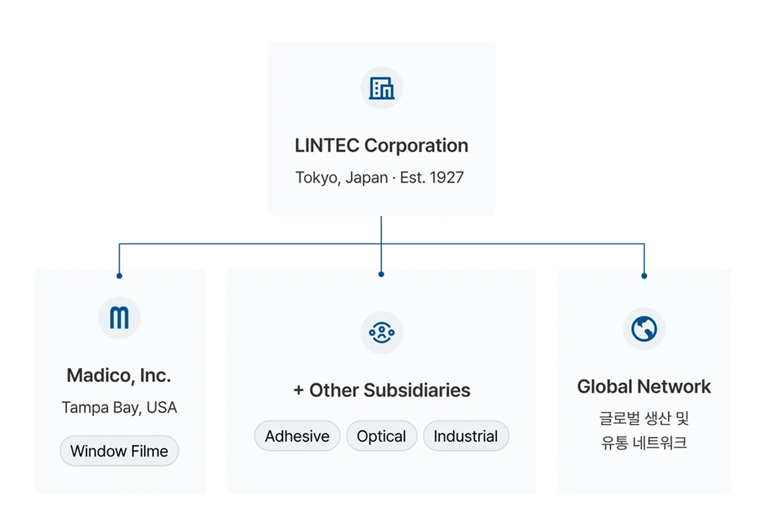This screenshot has width=781, height=532.
Task: Click the Global Network globe icon
Action: click(x=644, y=329)
